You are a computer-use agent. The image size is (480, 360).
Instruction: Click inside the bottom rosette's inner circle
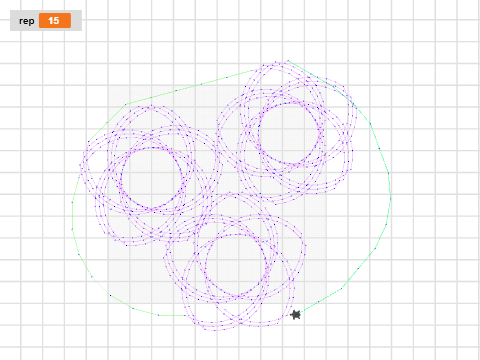(236, 265)
